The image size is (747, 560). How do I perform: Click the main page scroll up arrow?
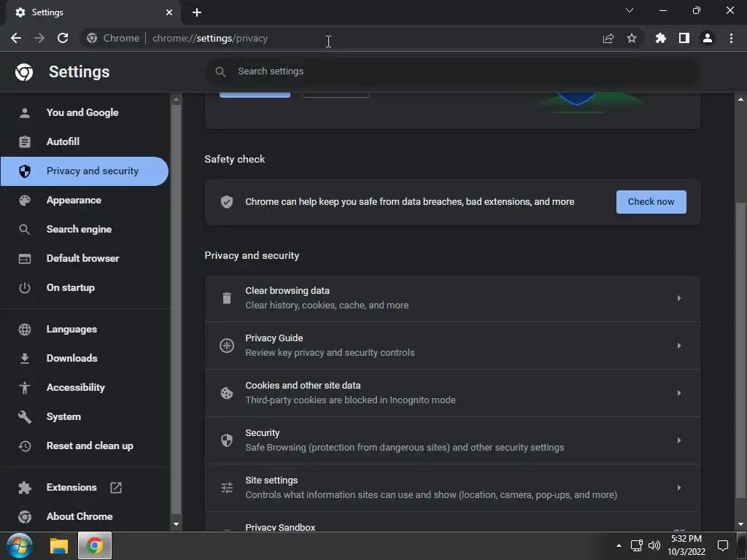point(740,99)
